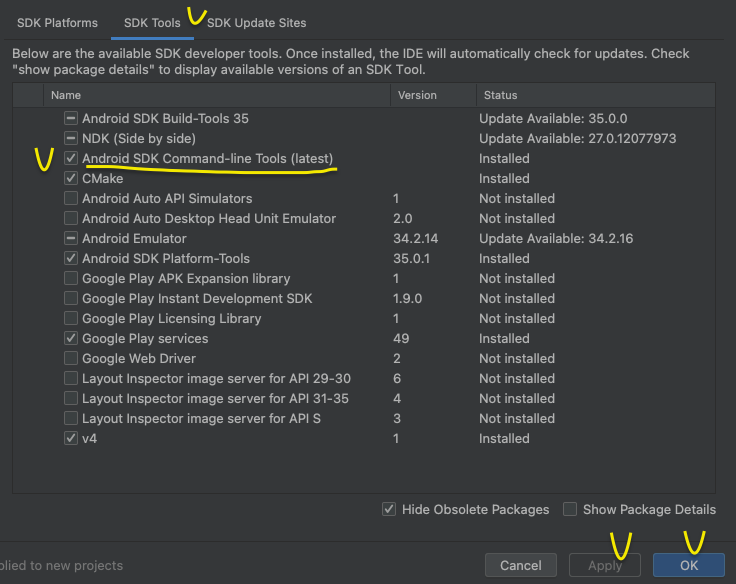Toggle Android SDK Build-Tools 35 checkbox
The height and width of the screenshot is (584, 736).
71,118
